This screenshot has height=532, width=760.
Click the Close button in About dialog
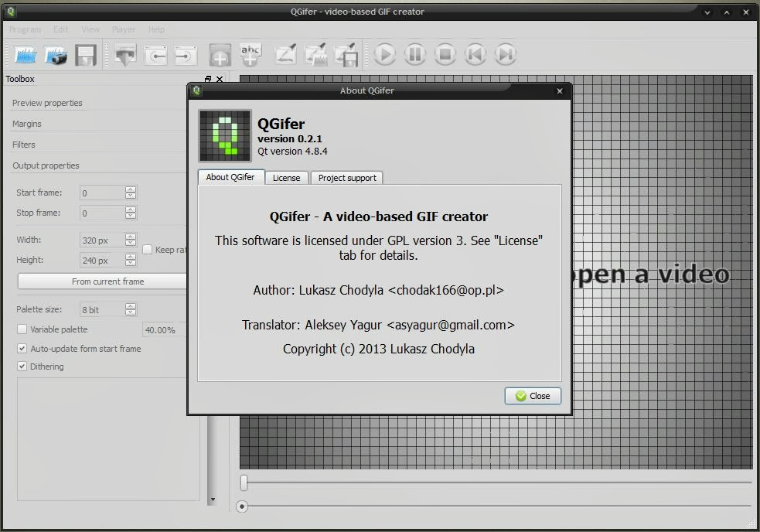[533, 396]
